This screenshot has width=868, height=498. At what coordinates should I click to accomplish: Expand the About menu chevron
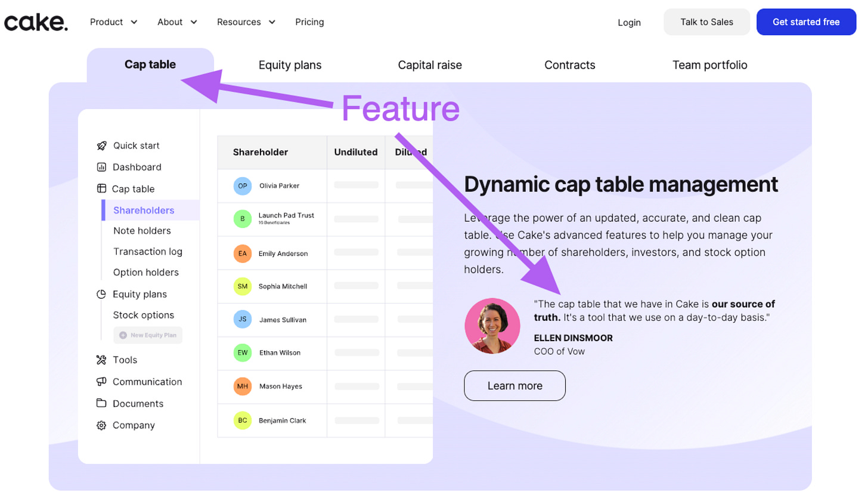coord(194,22)
